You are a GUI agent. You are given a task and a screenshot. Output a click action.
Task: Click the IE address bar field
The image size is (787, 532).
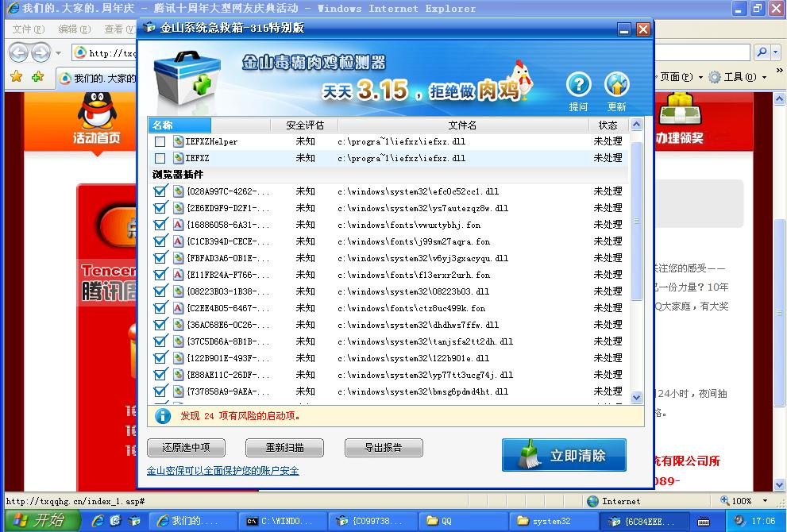[104, 52]
